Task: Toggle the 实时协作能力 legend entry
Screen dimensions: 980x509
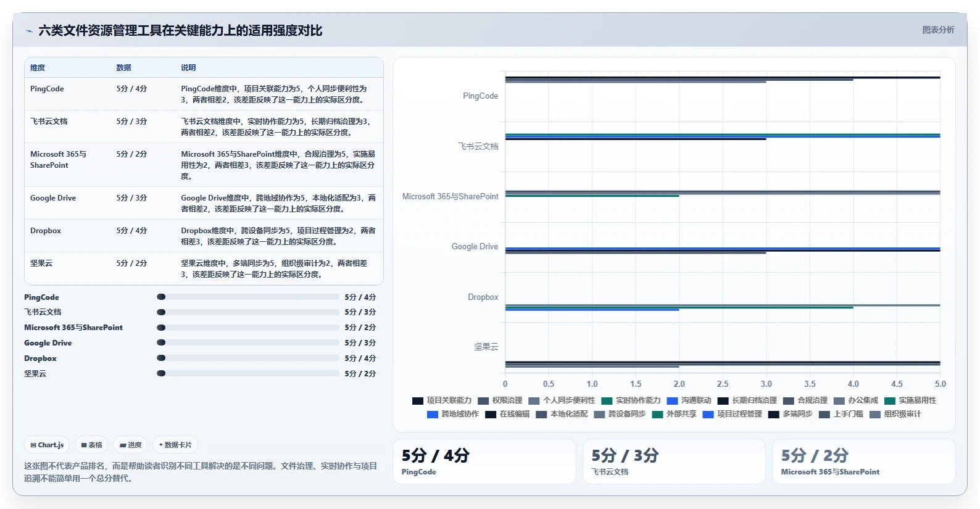Action: [x=631, y=400]
